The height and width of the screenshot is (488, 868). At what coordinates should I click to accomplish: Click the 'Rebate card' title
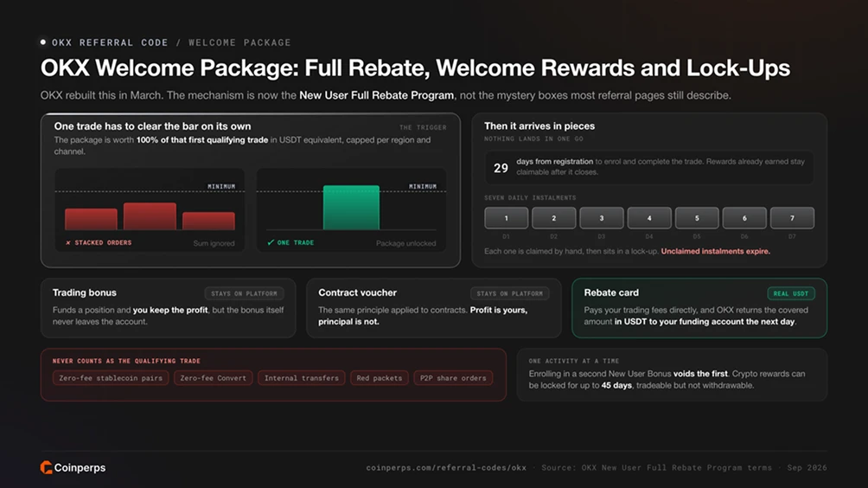(x=611, y=292)
